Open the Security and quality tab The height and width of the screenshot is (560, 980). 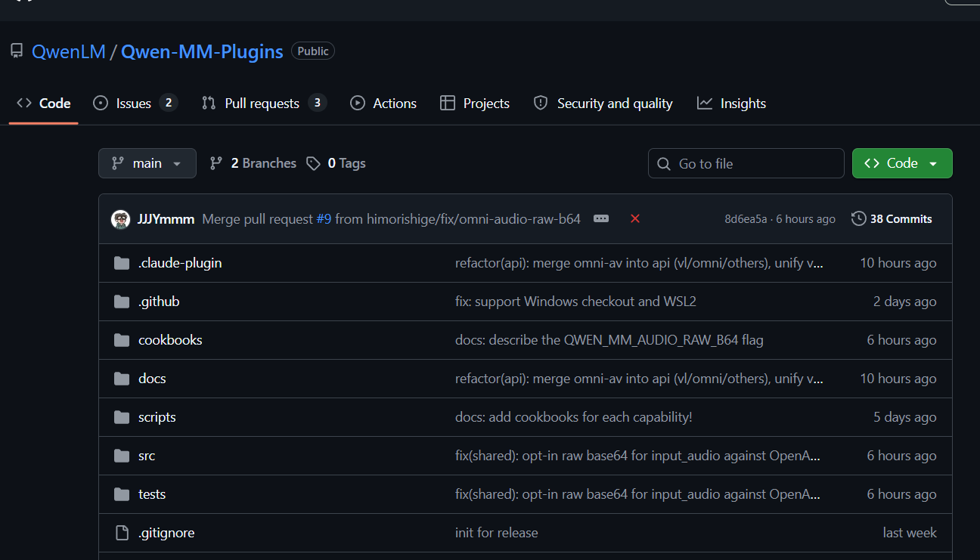[x=603, y=104]
